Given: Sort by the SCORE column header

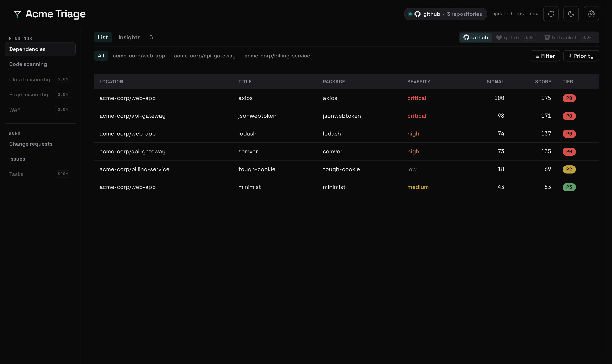Looking at the screenshot, I should point(543,82).
